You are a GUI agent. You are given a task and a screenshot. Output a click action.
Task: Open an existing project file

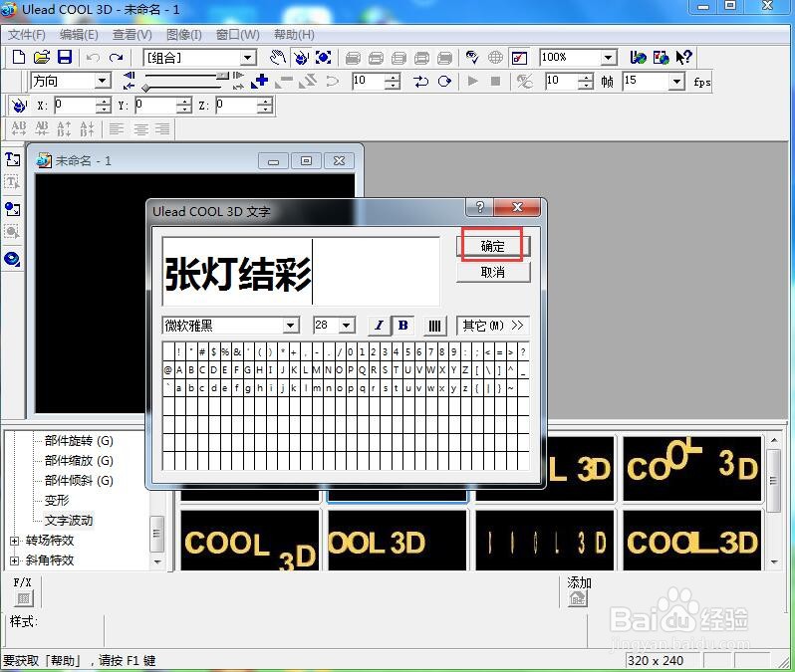[x=42, y=58]
